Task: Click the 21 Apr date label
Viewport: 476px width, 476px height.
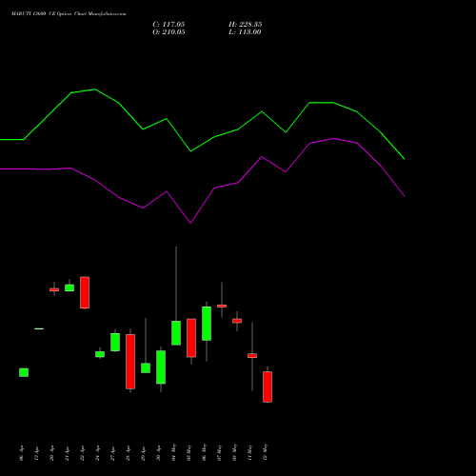Action: click(68, 453)
